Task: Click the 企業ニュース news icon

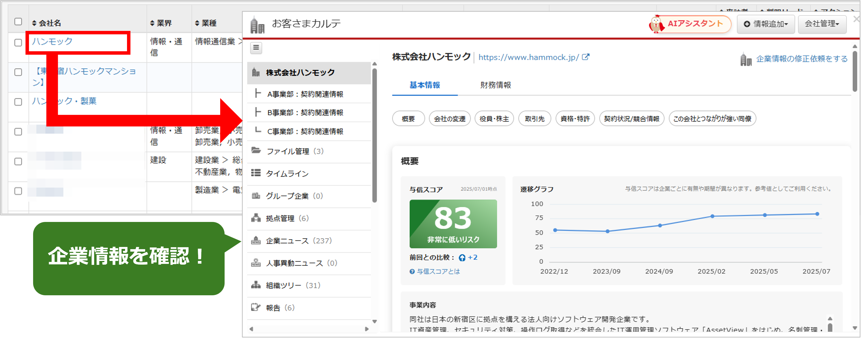Action: point(256,241)
